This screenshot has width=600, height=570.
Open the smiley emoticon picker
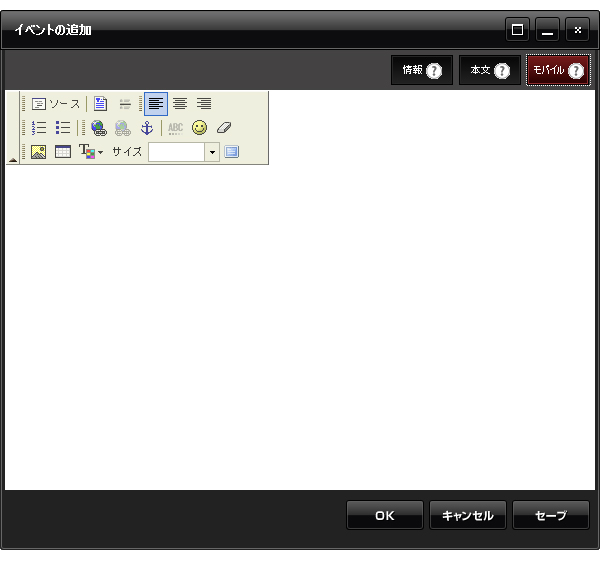(199, 128)
